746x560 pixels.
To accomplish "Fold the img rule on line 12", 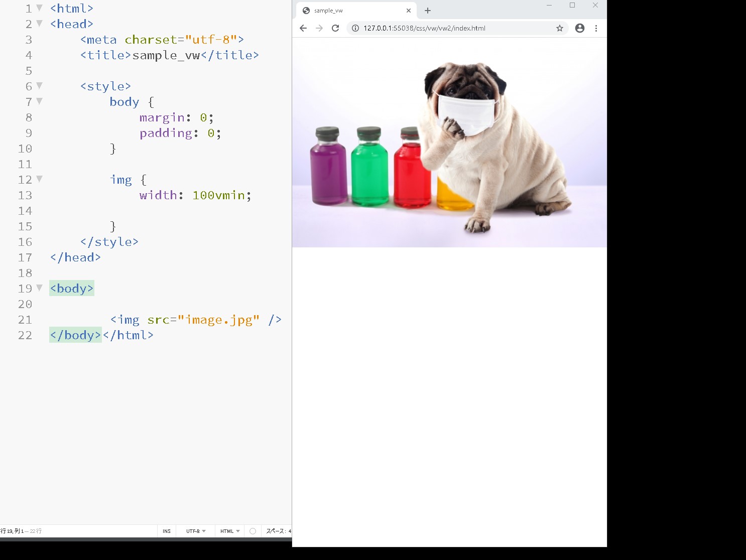I will click(x=40, y=179).
